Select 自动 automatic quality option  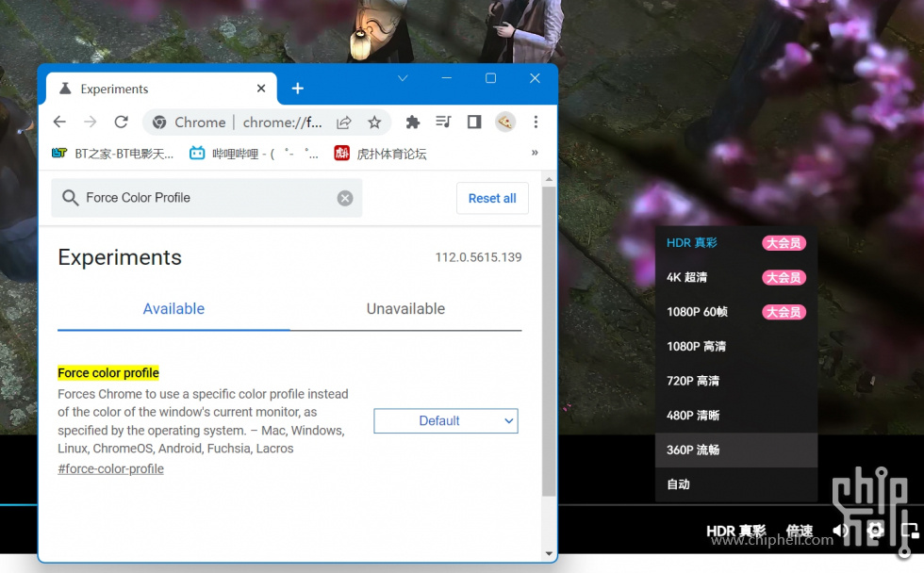point(736,484)
